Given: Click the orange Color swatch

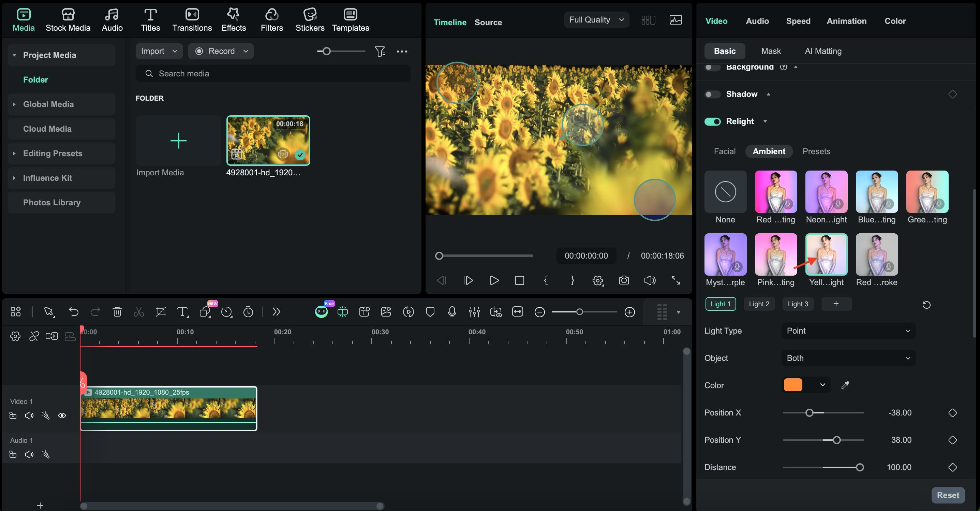Looking at the screenshot, I should (x=793, y=385).
